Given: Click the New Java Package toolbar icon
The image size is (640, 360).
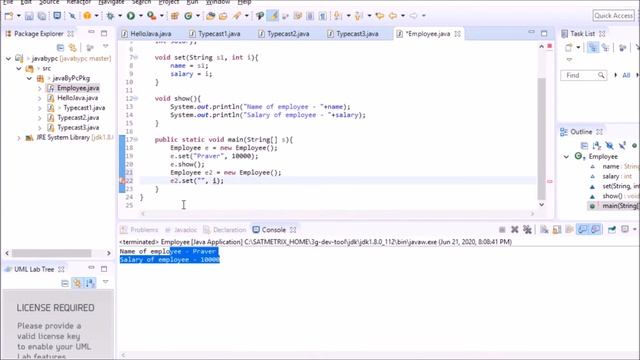Looking at the screenshot, I should (x=175, y=16).
